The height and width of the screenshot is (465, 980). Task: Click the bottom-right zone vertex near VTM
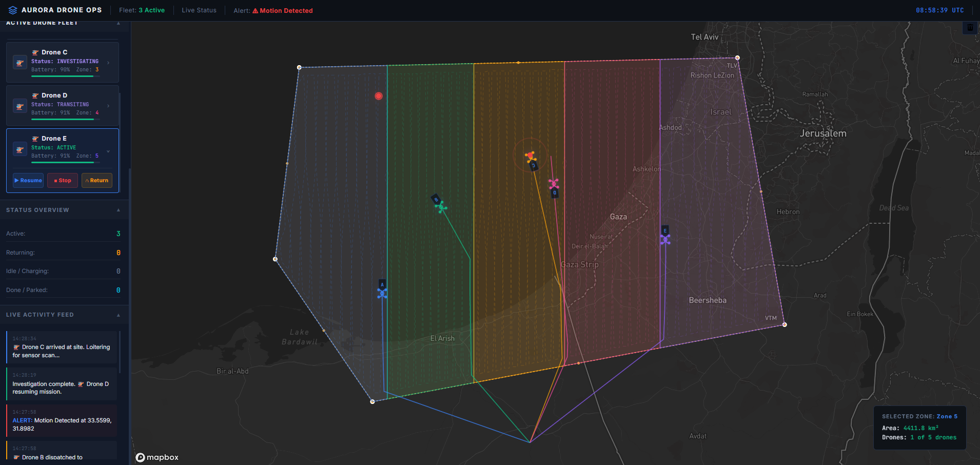pos(785,324)
